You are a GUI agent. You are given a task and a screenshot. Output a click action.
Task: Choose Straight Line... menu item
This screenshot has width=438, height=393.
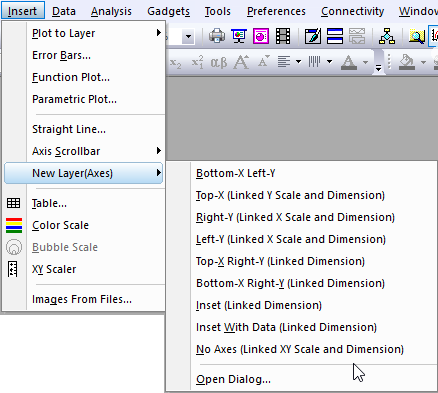tap(84, 129)
